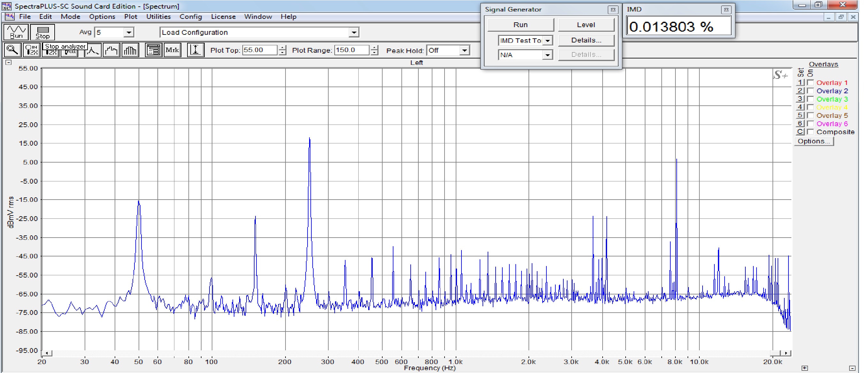Click the Zoom In 2X icon

(32, 50)
